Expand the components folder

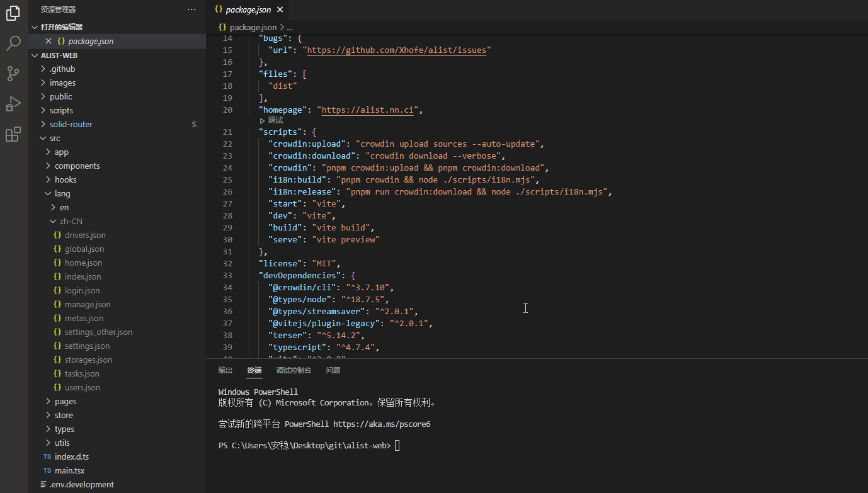[x=77, y=166]
